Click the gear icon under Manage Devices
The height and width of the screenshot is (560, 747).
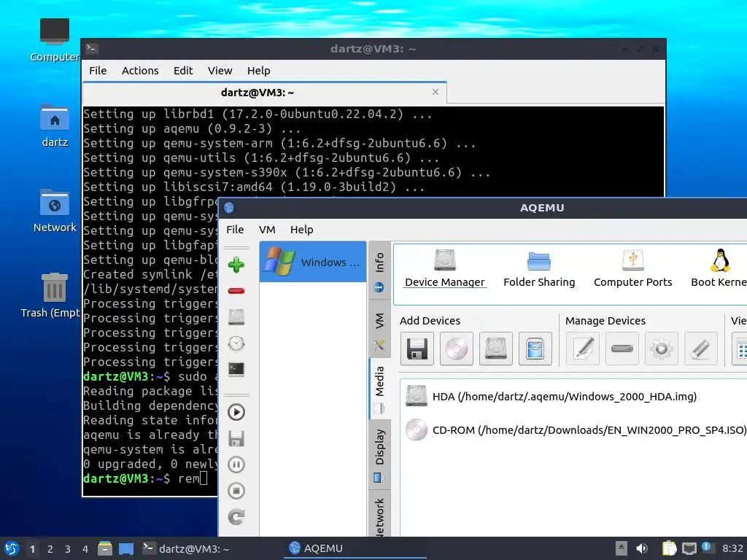coord(661,349)
